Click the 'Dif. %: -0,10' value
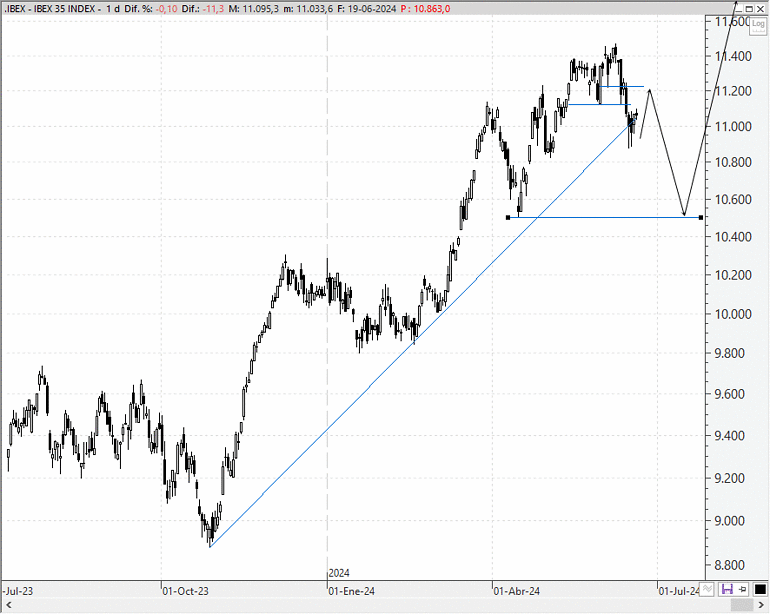The width and height of the screenshot is (770, 614). (151, 9)
